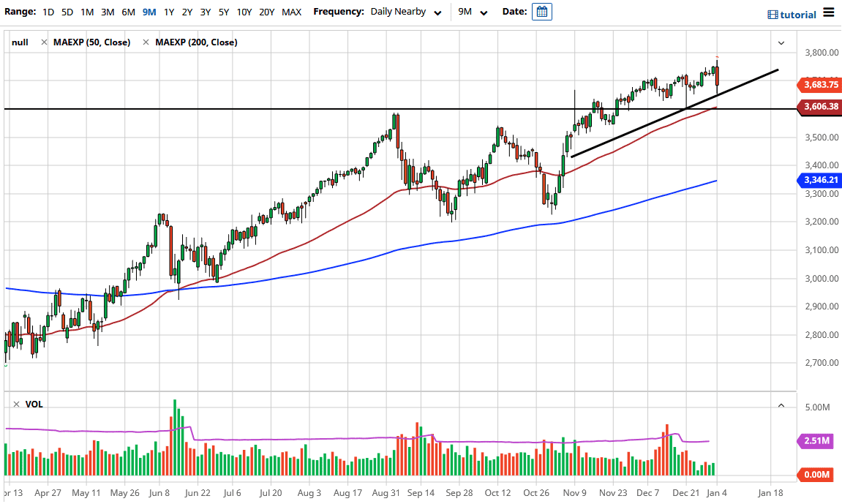Viewport: 842px width, 504px height.
Task: Switch to the MAX range tab
Action: point(291,12)
